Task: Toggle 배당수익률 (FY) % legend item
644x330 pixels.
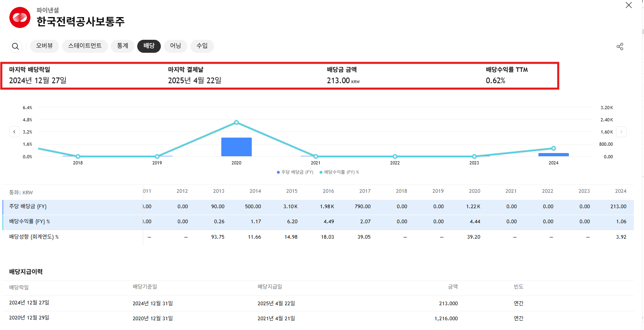Action: pyautogui.click(x=339, y=172)
